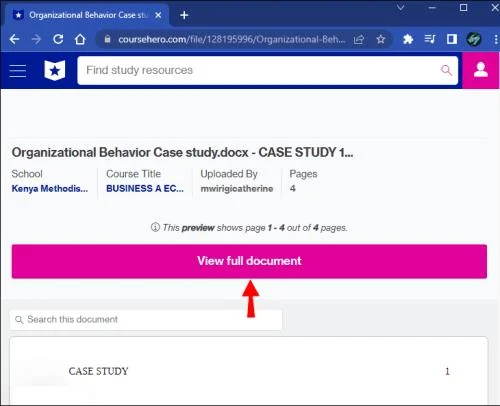
Task: Reload the page
Action: (58, 39)
